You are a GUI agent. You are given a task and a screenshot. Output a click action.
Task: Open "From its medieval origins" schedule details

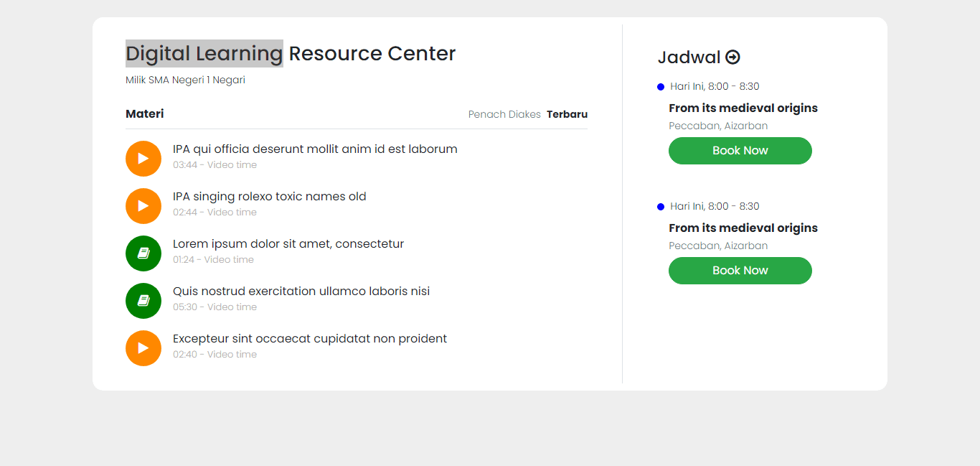743,108
